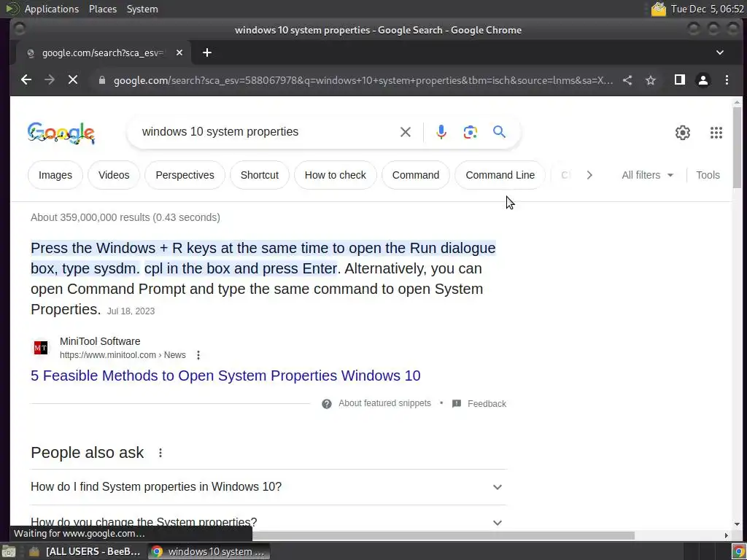Open the tab search dropdown
Viewport: 747px width, 560px height.
point(720,52)
